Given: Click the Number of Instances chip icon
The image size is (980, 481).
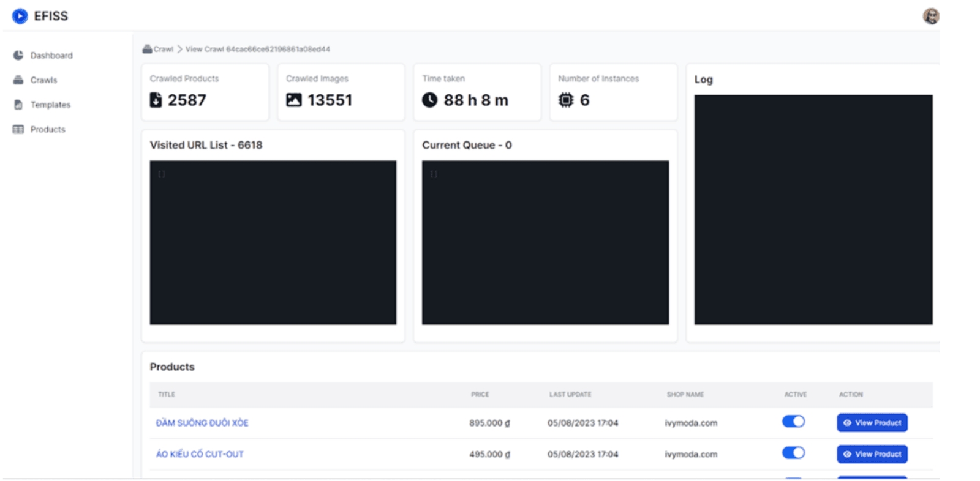Looking at the screenshot, I should (566, 100).
